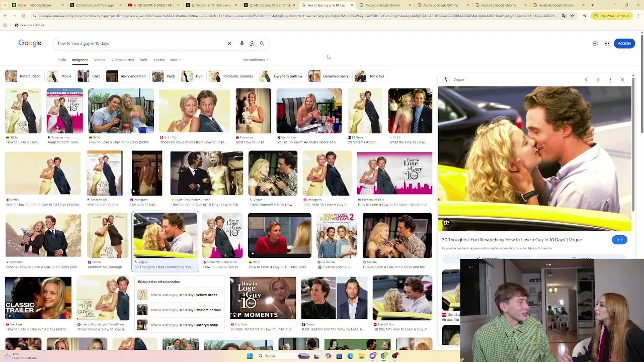Go to Google logo homepage

click(x=30, y=43)
